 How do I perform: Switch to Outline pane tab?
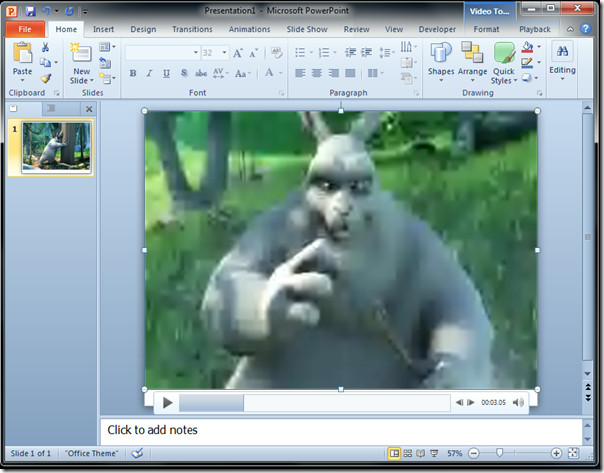click(x=51, y=109)
